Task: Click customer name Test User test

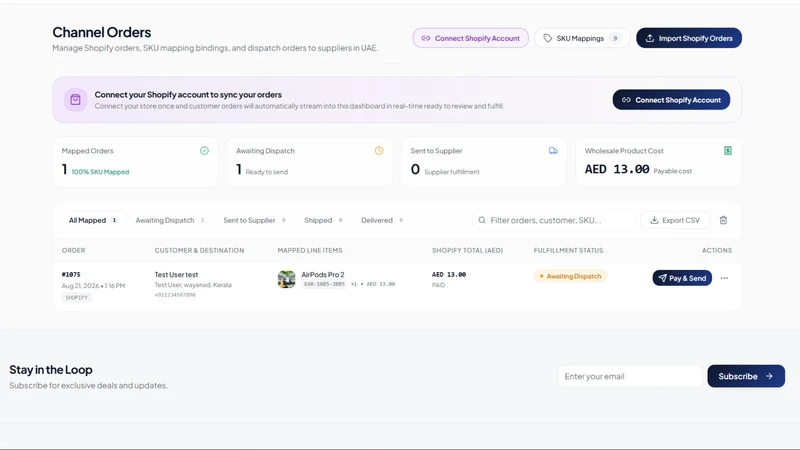Action: (176, 274)
